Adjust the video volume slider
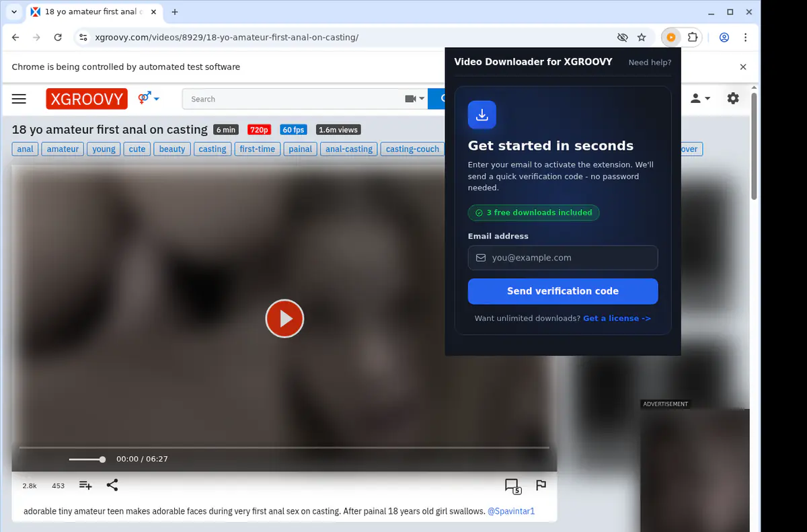 pyautogui.click(x=87, y=459)
